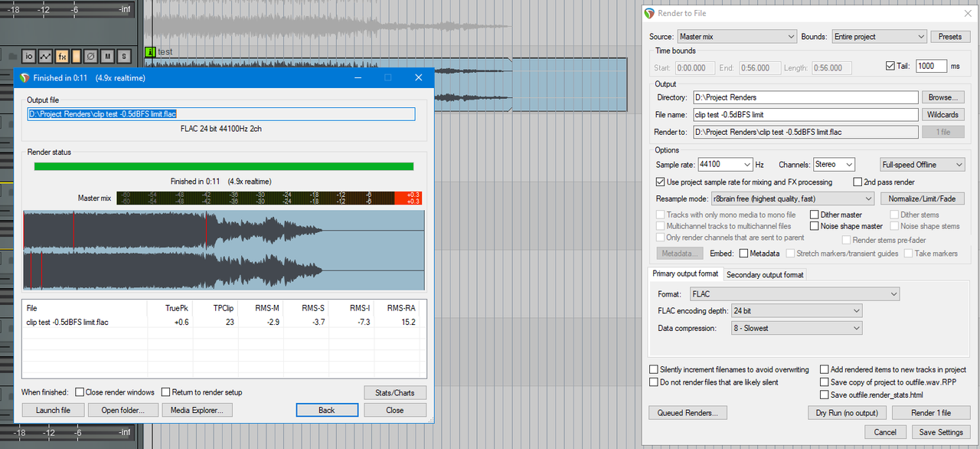Click the Open folder button
The height and width of the screenshot is (449, 980).
coord(122,410)
